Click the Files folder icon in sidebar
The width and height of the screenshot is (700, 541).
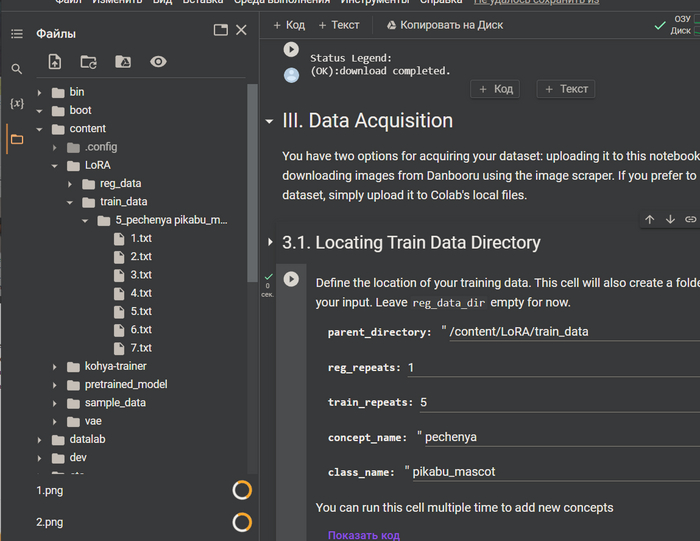point(16,139)
